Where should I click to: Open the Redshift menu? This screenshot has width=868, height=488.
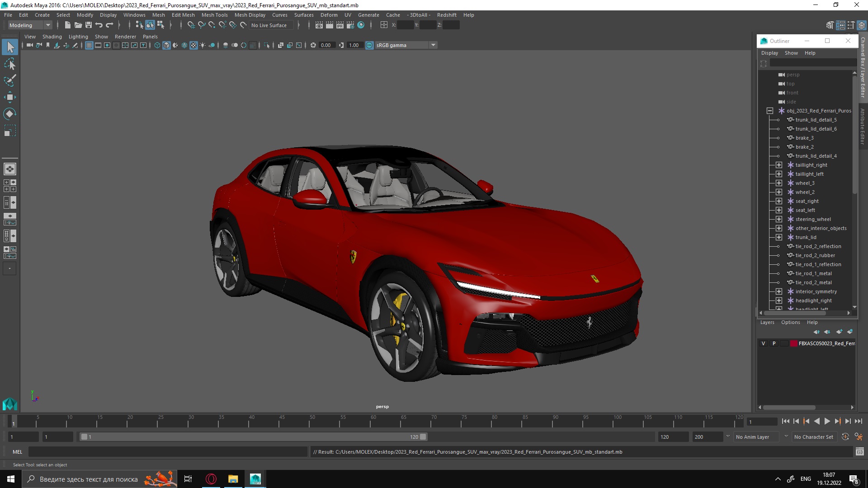tap(446, 15)
